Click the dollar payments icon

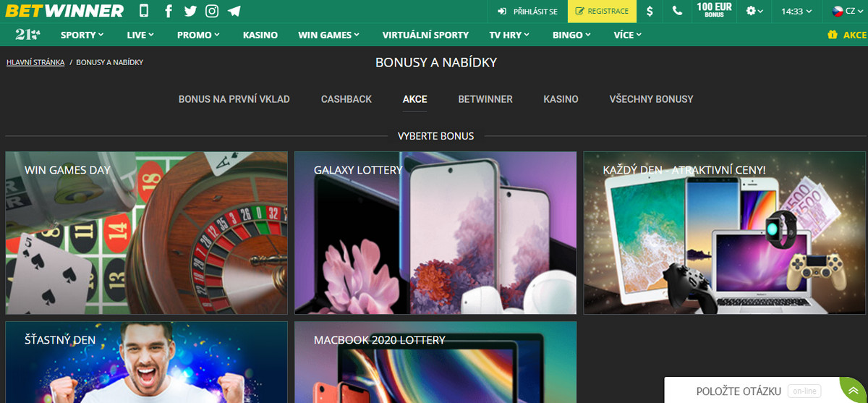tap(650, 12)
